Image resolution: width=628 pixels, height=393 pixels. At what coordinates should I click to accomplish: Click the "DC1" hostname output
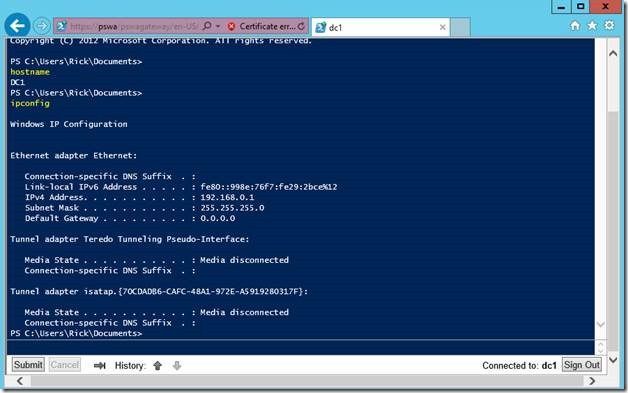18,83
